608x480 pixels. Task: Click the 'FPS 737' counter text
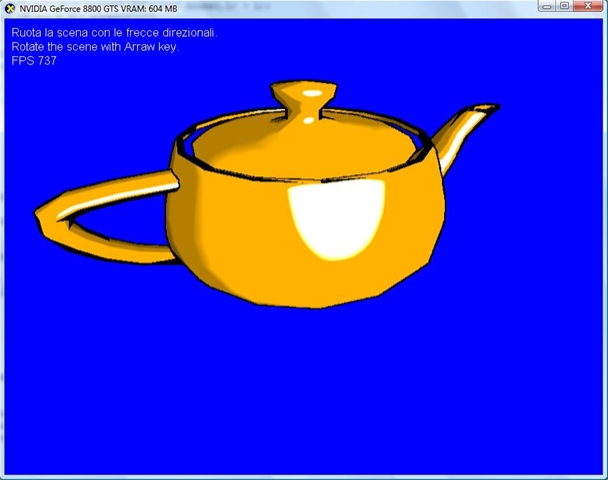point(34,61)
